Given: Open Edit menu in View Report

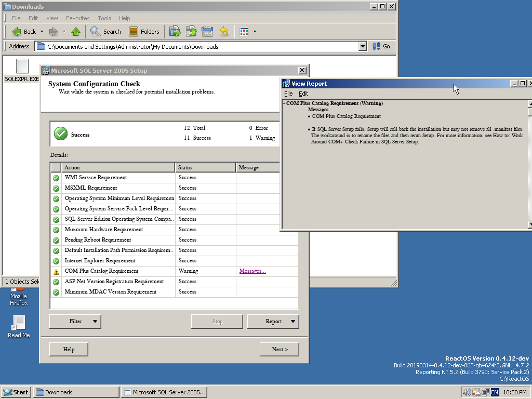Looking at the screenshot, I should pyautogui.click(x=303, y=94).
